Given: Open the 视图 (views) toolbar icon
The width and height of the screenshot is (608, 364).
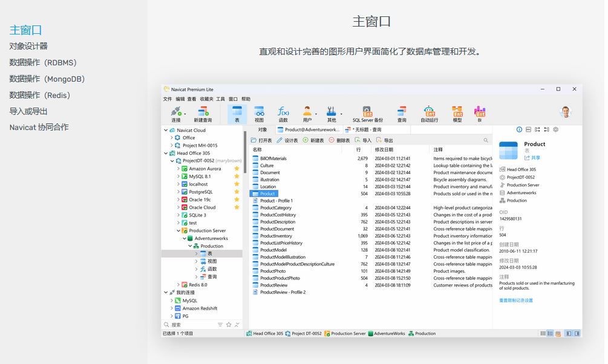Looking at the screenshot, I should pyautogui.click(x=259, y=112).
